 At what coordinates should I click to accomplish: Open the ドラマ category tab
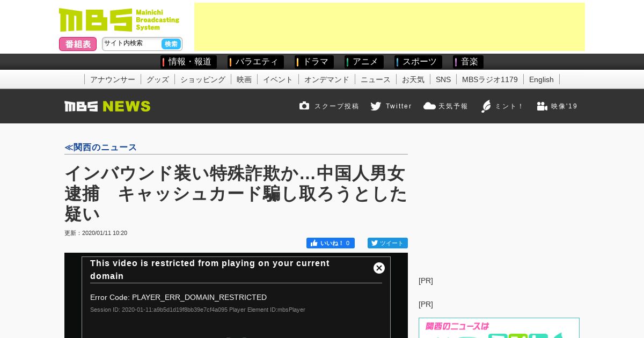(314, 62)
